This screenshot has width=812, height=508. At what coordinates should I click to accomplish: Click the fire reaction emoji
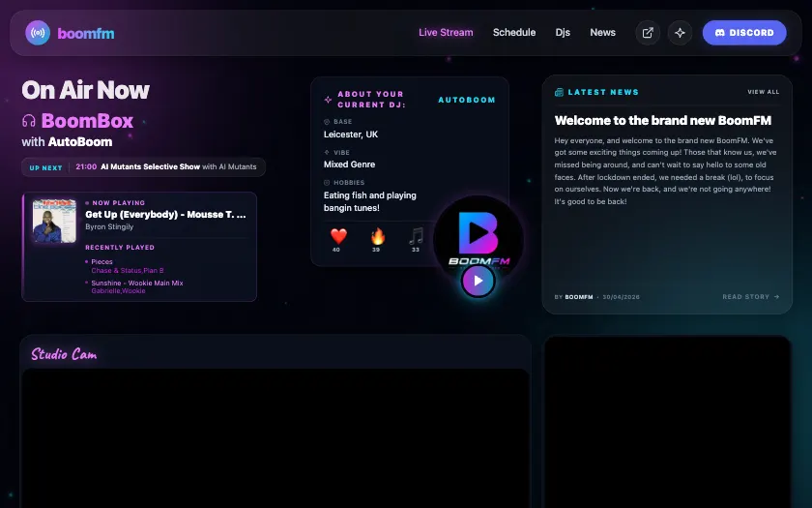click(x=378, y=236)
